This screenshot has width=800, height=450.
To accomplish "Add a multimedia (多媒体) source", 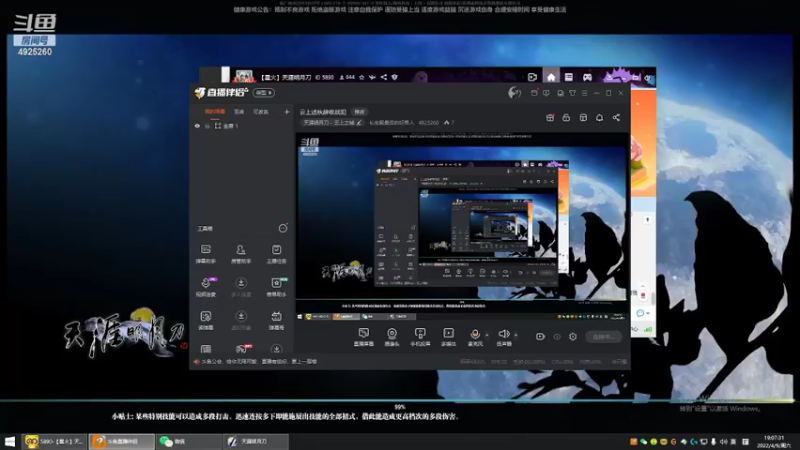I will [448, 337].
